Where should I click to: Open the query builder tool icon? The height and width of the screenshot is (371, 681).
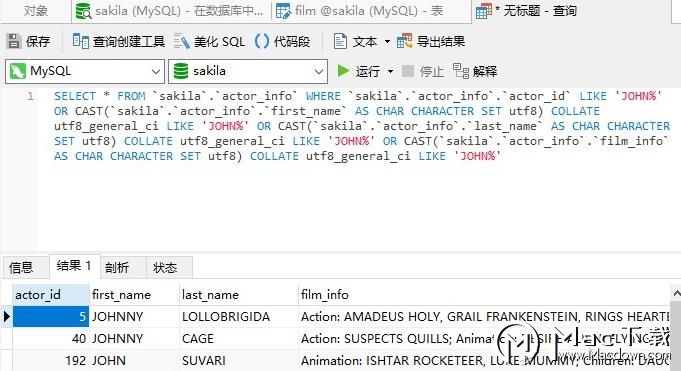80,41
